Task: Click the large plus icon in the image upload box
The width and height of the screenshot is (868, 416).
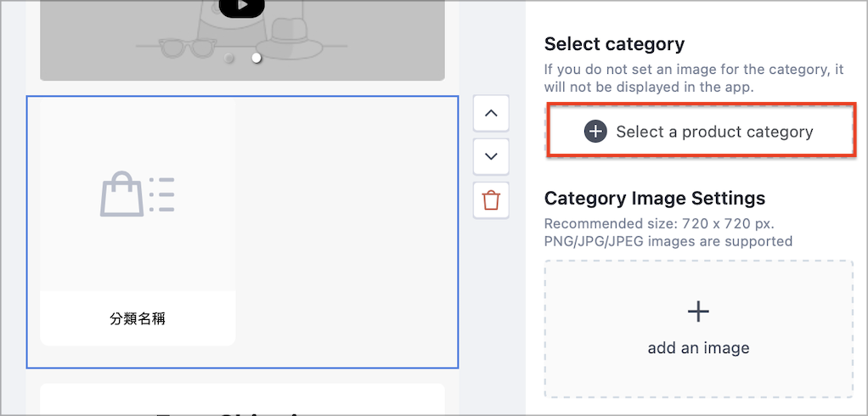Action: 699,312
